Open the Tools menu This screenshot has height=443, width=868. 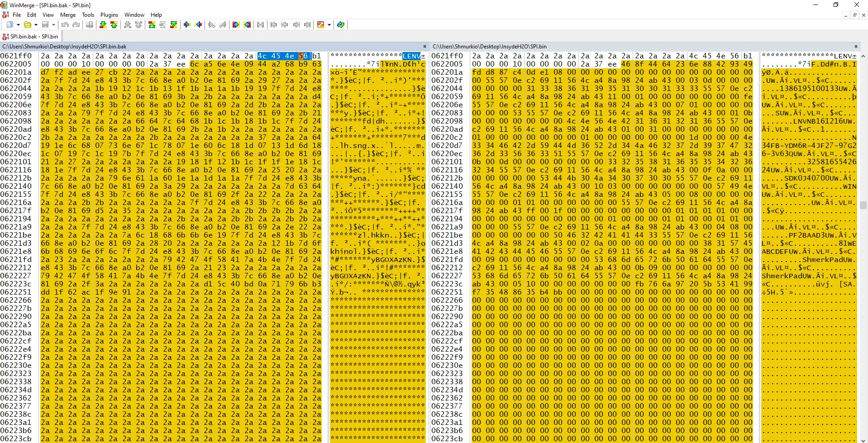tap(88, 15)
